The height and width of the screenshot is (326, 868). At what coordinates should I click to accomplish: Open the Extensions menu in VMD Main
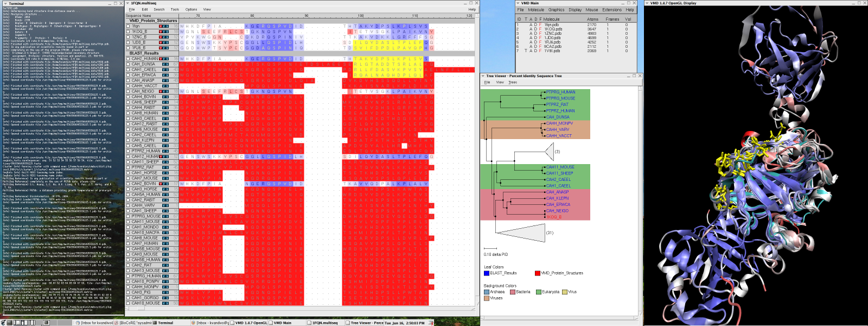[611, 10]
